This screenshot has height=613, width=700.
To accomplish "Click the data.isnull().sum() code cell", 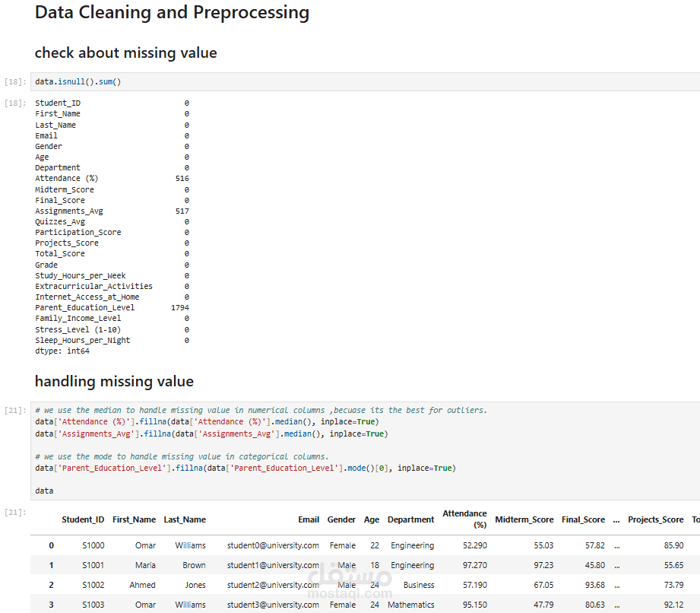I will [304, 81].
